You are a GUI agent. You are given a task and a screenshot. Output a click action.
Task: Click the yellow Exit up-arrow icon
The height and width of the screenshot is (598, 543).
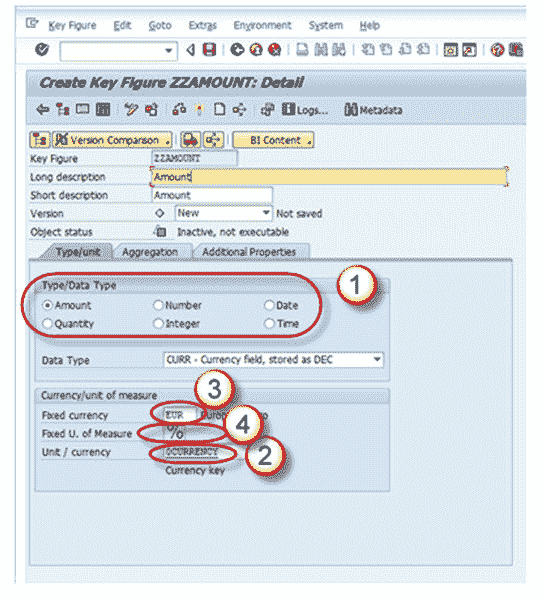click(x=256, y=50)
